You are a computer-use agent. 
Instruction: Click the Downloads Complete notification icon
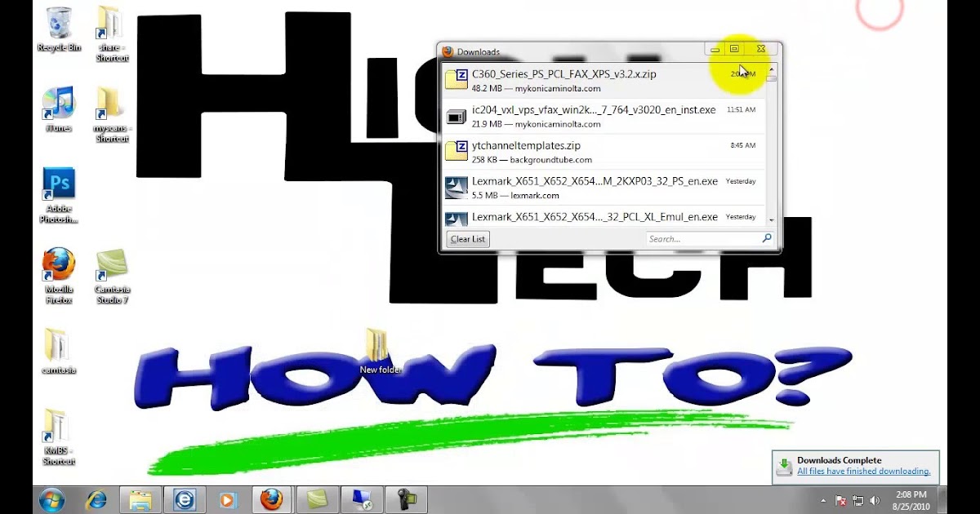[784, 466]
